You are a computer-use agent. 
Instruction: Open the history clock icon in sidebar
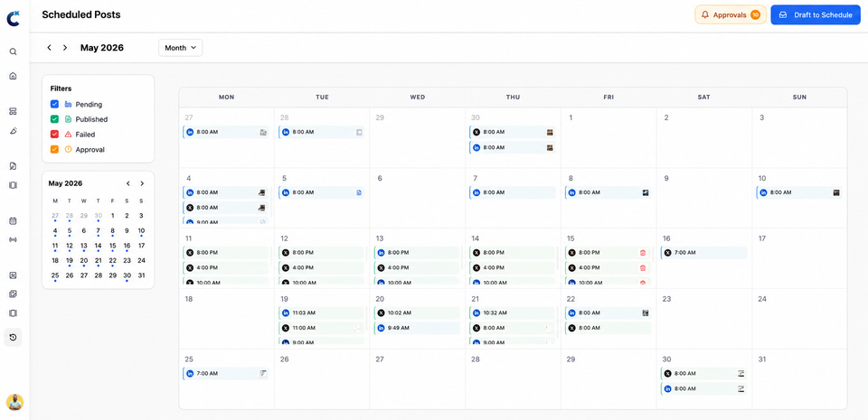[x=13, y=337]
